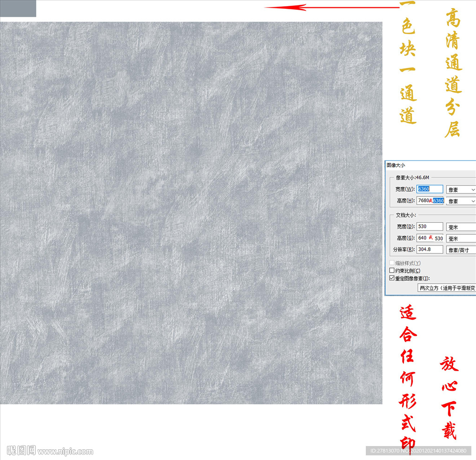Open the resolution unit dropdown 像素/英寸
The height and width of the screenshot is (460, 476).
(461, 250)
